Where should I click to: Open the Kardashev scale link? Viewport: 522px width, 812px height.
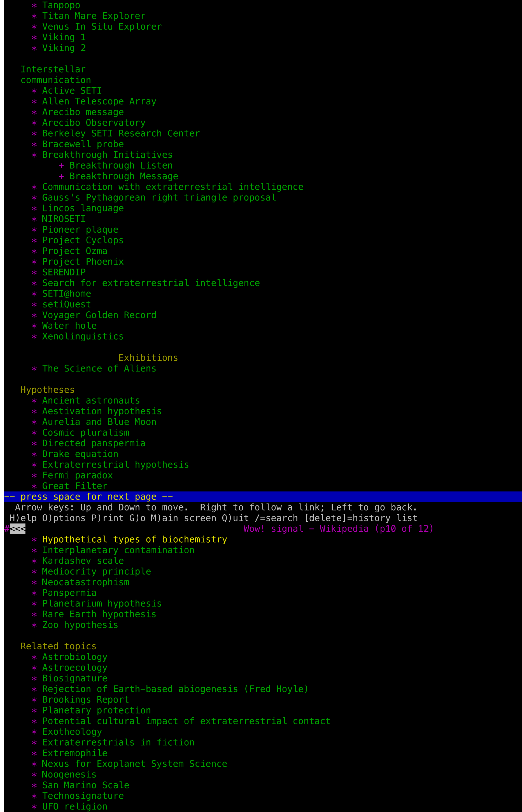click(83, 561)
